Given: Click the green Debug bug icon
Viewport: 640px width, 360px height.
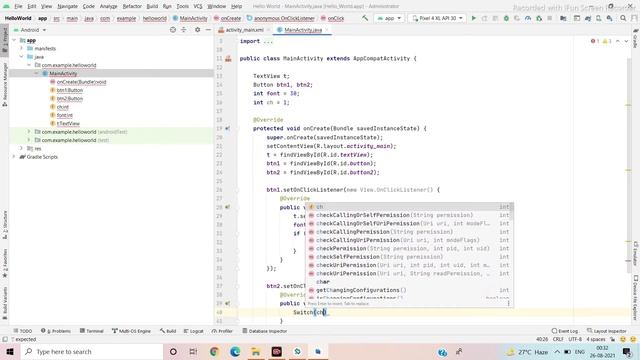Looking at the screenshot, I should click(506, 18).
